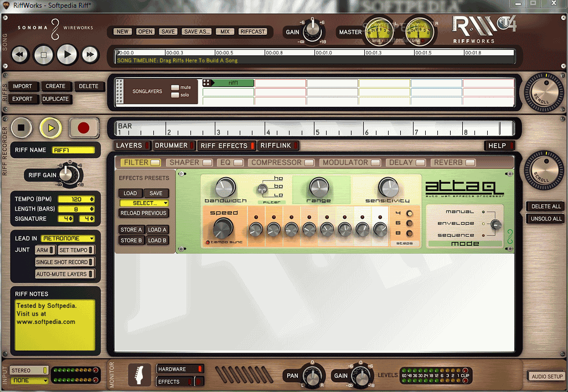Click the guitar icon in monitor section
This screenshot has width=568, height=392.
pos(139,375)
